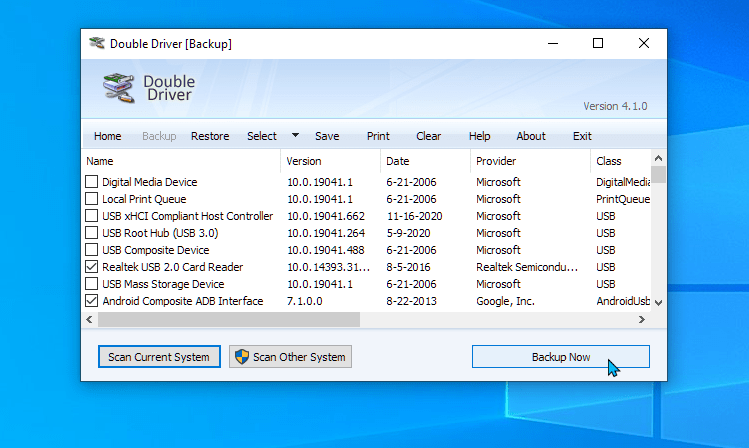Image resolution: width=749 pixels, height=448 pixels.
Task: Close the Double Driver window
Action: 643,43
